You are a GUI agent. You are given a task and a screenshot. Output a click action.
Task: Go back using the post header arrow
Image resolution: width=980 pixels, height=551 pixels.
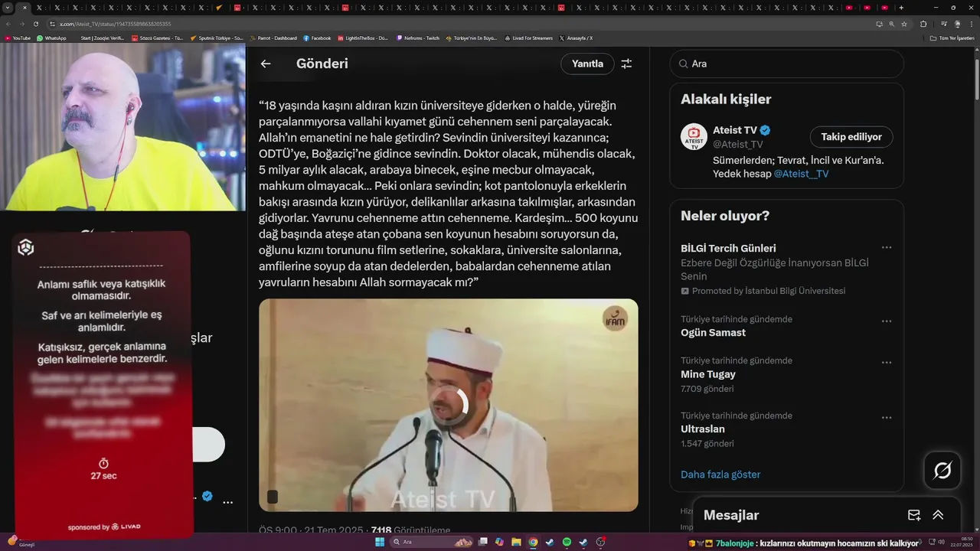266,64
